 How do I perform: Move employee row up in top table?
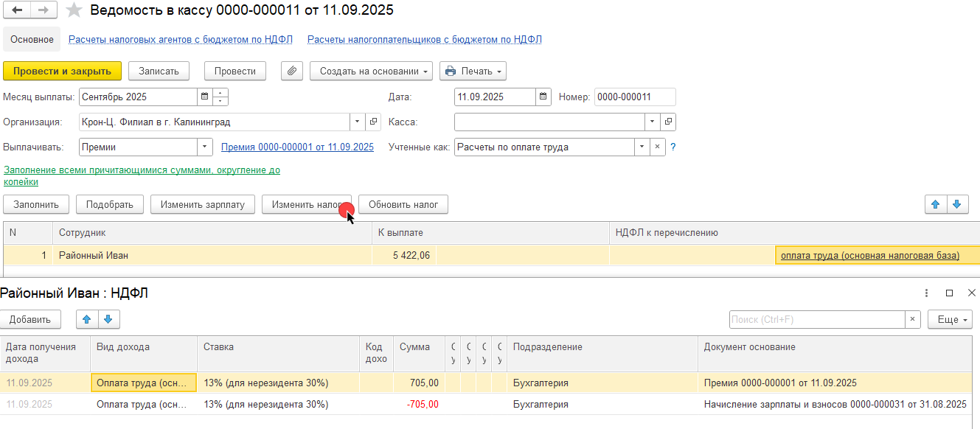[x=936, y=204]
